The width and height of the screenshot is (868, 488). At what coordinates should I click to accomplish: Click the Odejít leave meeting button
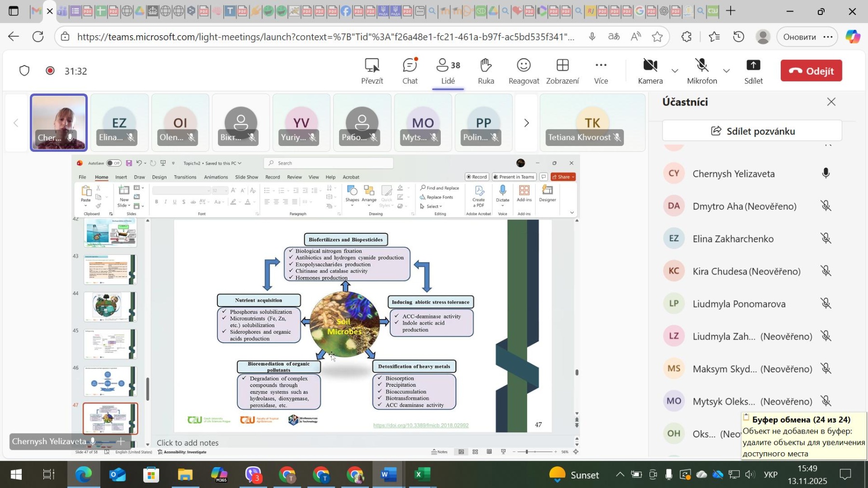coord(811,71)
